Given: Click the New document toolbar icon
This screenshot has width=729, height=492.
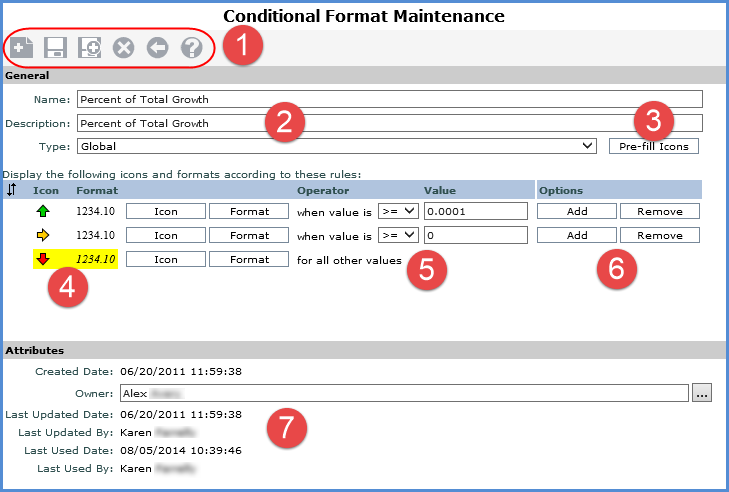Looking at the screenshot, I should pos(21,48).
